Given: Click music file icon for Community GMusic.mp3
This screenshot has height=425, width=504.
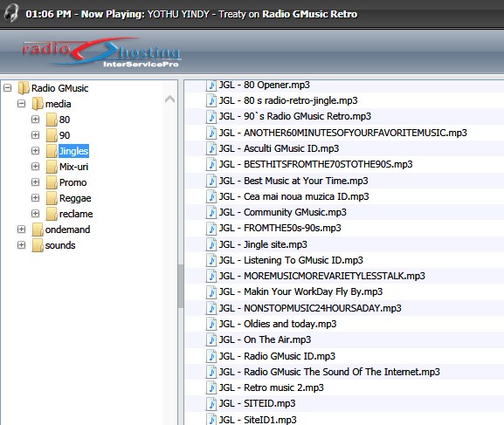Looking at the screenshot, I should [211, 212].
